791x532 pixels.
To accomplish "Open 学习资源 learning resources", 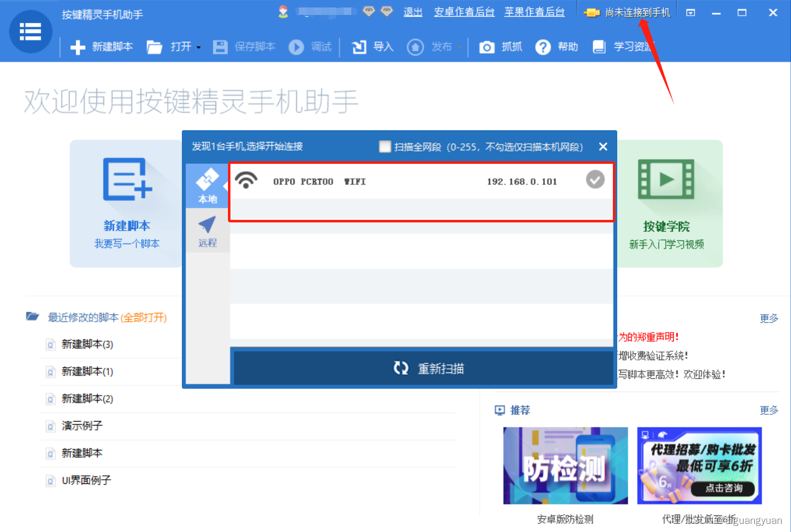I will [598, 47].
